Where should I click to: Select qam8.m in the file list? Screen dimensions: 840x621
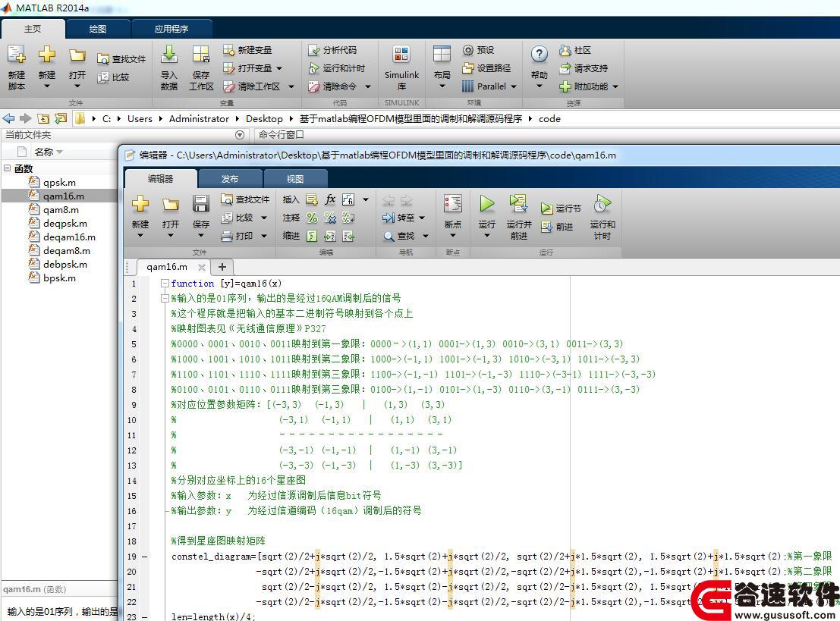[x=61, y=210]
